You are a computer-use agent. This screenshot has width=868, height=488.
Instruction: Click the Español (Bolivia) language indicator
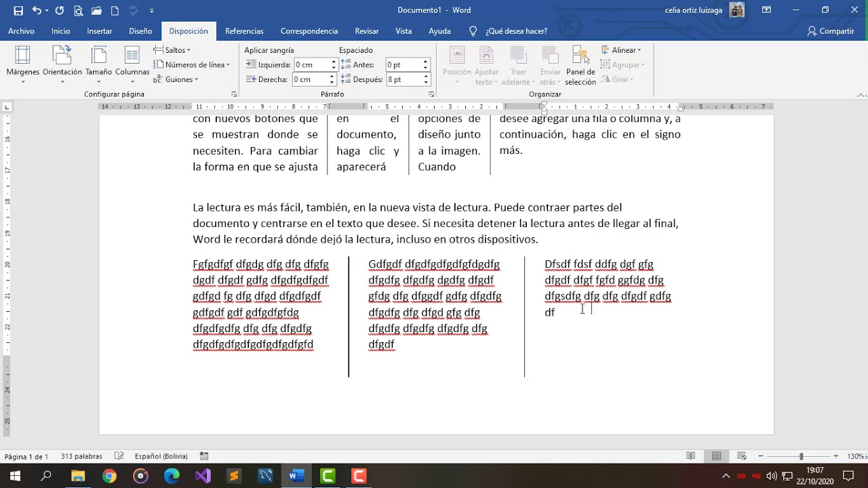(161, 457)
